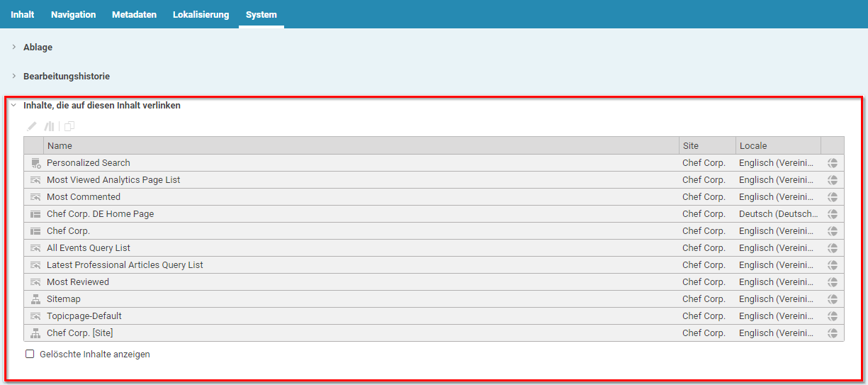Open the Lokalisierung tab
The height and width of the screenshot is (385, 868).
[x=201, y=14]
